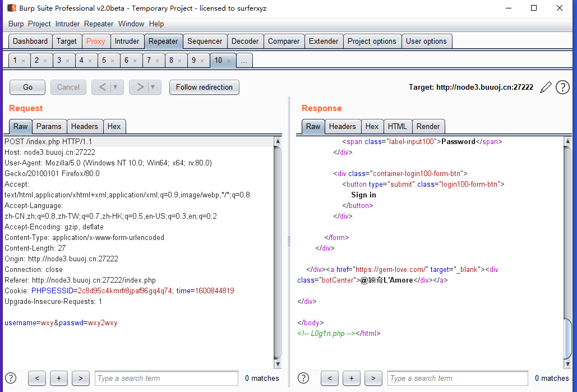This screenshot has width=577, height=392.
Task: Open the Repeater help question mark icon
Action: [x=562, y=87]
